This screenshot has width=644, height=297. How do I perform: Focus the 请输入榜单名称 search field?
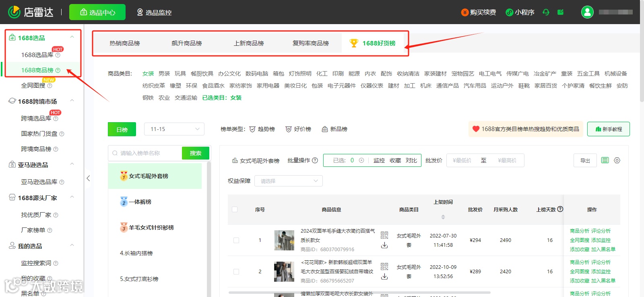coord(145,153)
